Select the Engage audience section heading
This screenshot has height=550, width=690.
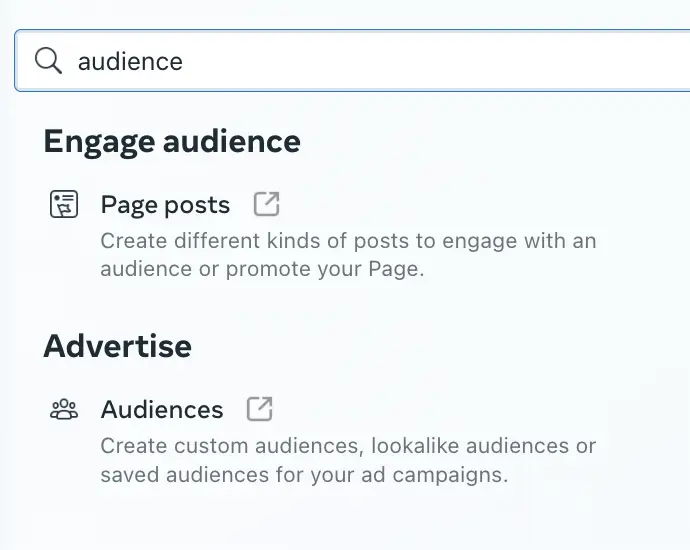(172, 143)
